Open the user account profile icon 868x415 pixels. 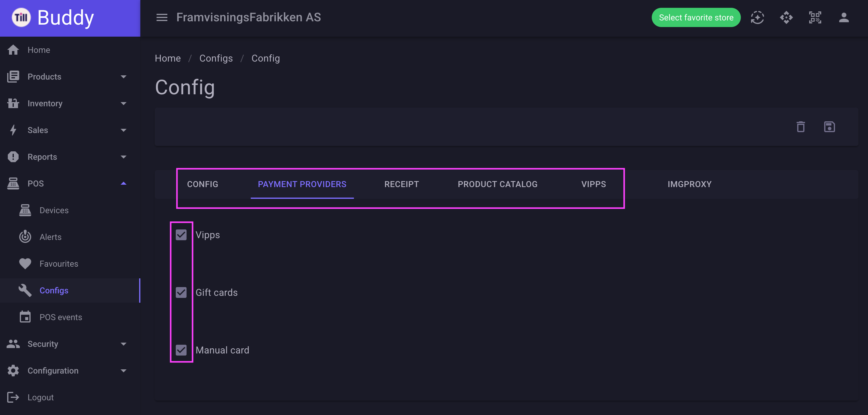pos(843,17)
